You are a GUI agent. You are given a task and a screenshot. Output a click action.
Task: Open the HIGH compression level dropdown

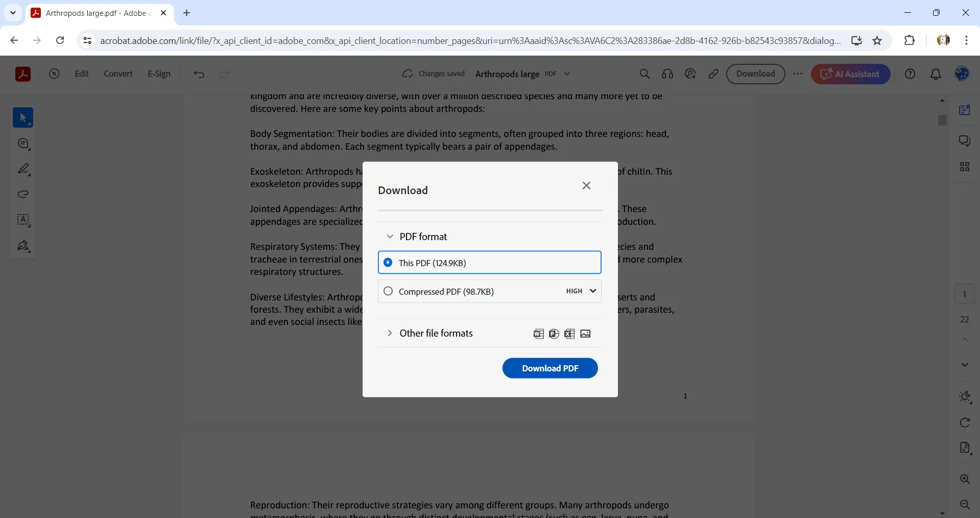(580, 291)
